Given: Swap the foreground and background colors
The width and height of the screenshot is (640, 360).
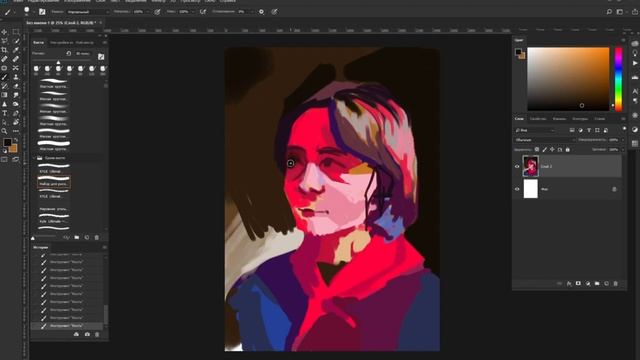Looking at the screenshot, I should pyautogui.click(x=16, y=140).
